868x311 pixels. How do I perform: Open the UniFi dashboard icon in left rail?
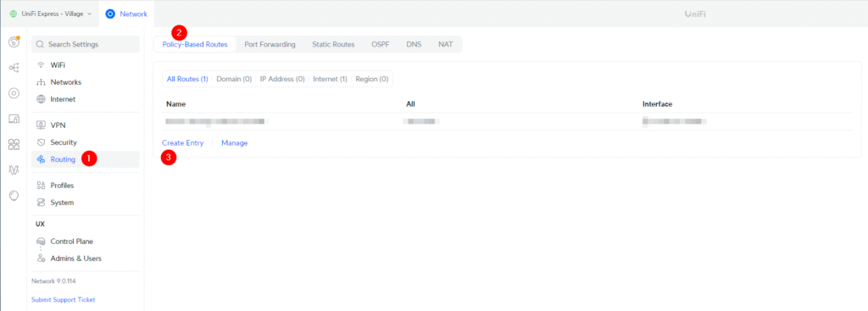point(14,42)
